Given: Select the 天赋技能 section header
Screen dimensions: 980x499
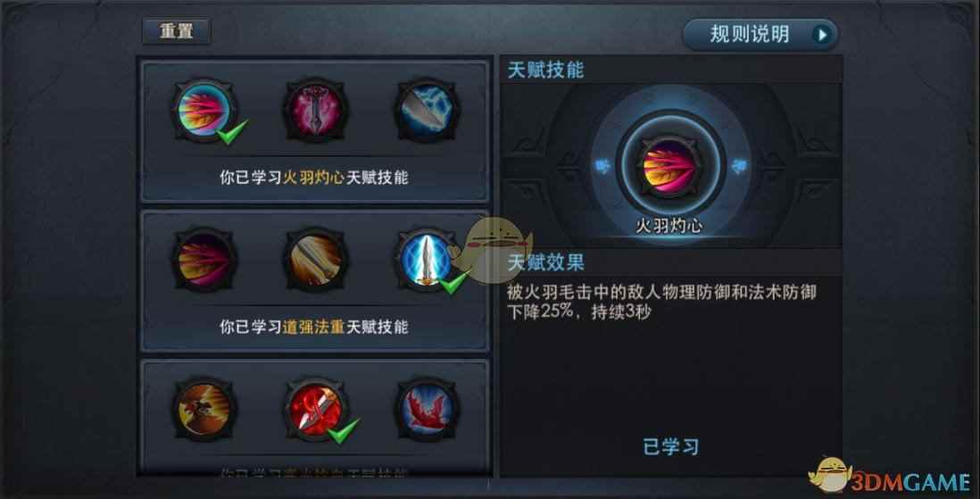Looking at the screenshot, I should (545, 70).
